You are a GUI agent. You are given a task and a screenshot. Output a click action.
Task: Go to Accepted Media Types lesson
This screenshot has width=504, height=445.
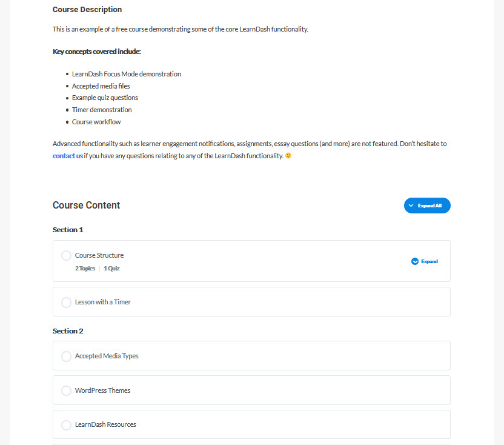coord(107,356)
